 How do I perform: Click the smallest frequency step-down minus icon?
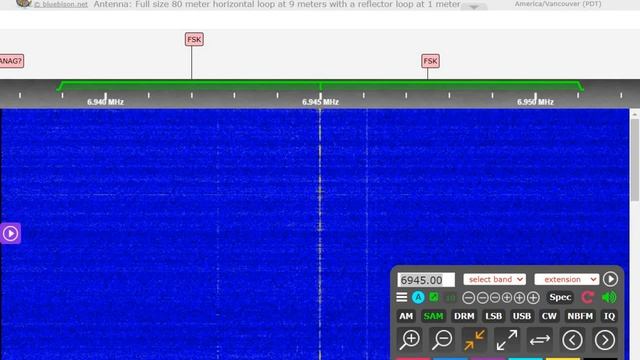click(495, 298)
